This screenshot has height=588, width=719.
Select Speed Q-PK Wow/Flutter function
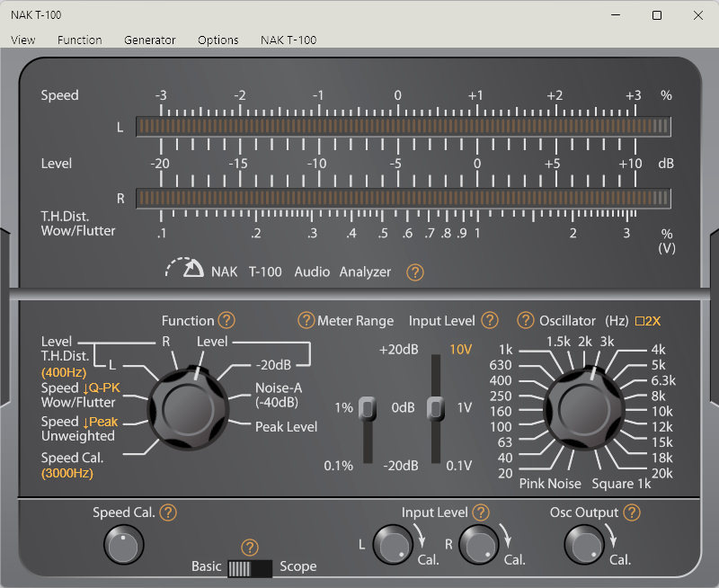click(x=80, y=395)
